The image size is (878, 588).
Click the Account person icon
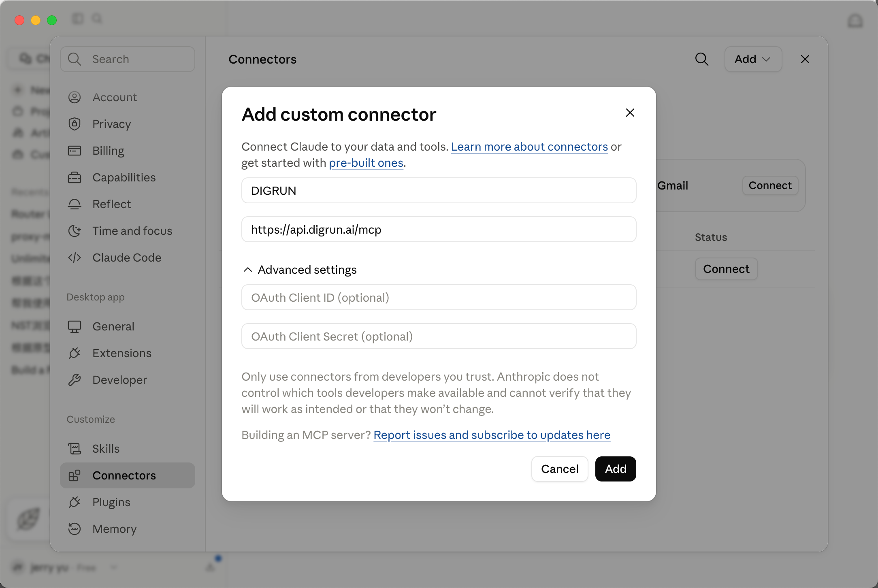click(75, 97)
